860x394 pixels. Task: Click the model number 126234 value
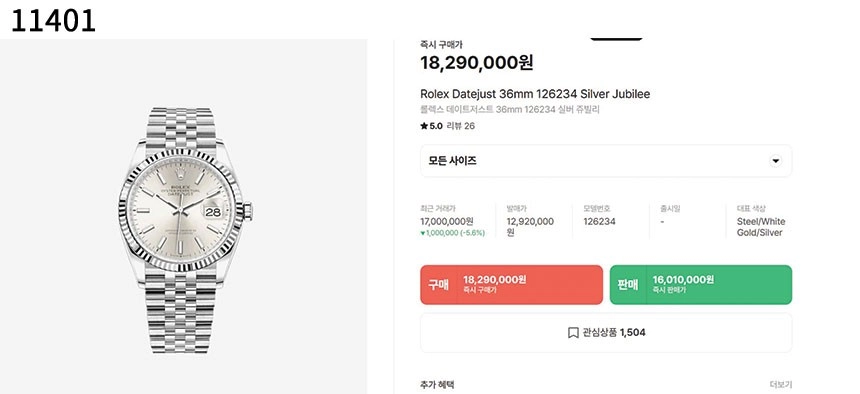pyautogui.click(x=599, y=222)
